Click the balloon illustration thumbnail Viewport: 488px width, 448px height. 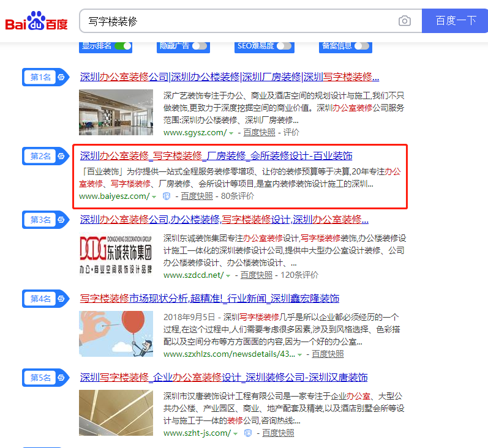pos(116,334)
